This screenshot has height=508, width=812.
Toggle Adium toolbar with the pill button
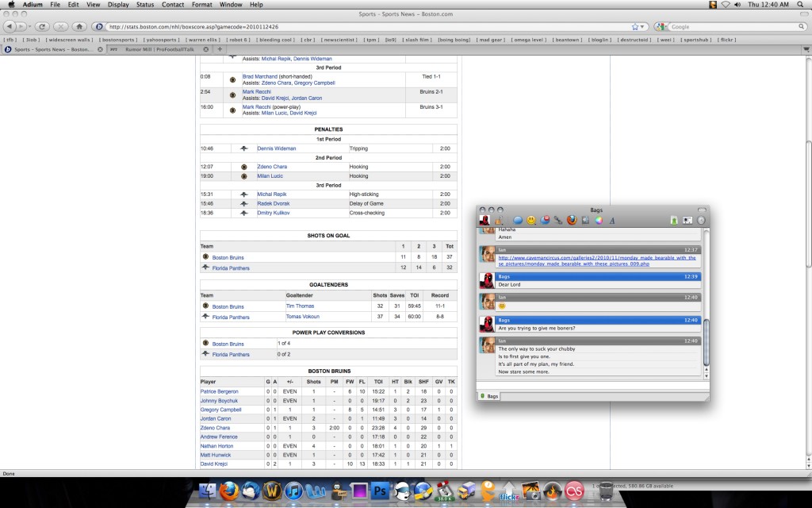coord(702,210)
